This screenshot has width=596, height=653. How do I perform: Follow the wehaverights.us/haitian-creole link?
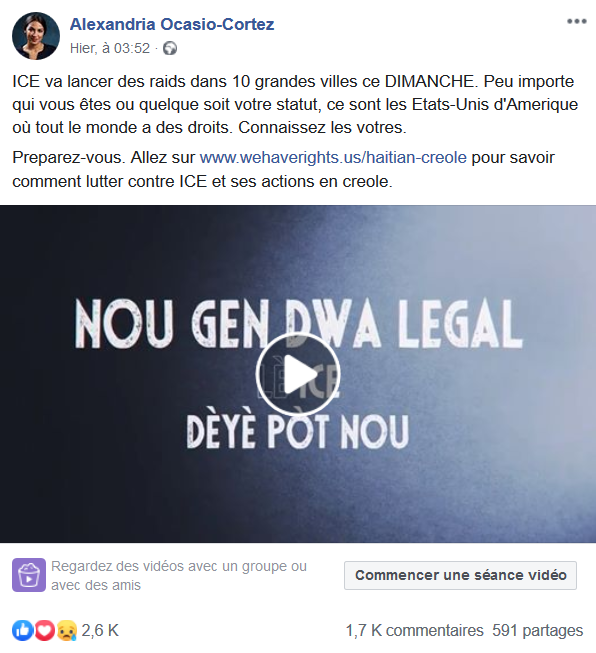coord(333,157)
